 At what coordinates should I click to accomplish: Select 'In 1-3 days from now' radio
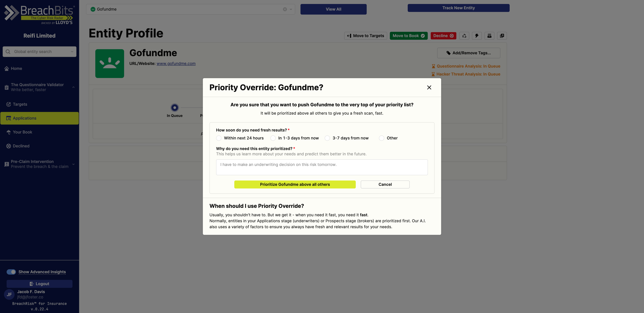(273, 138)
